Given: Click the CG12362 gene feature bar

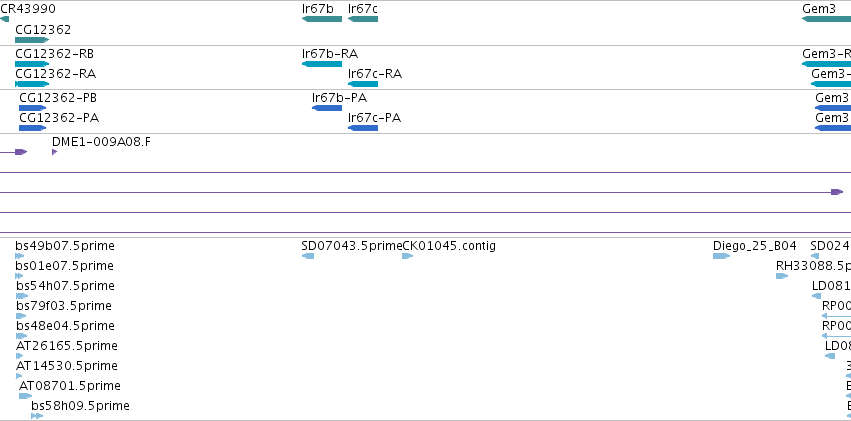Looking at the screenshot, I should pyautogui.click(x=32, y=40).
